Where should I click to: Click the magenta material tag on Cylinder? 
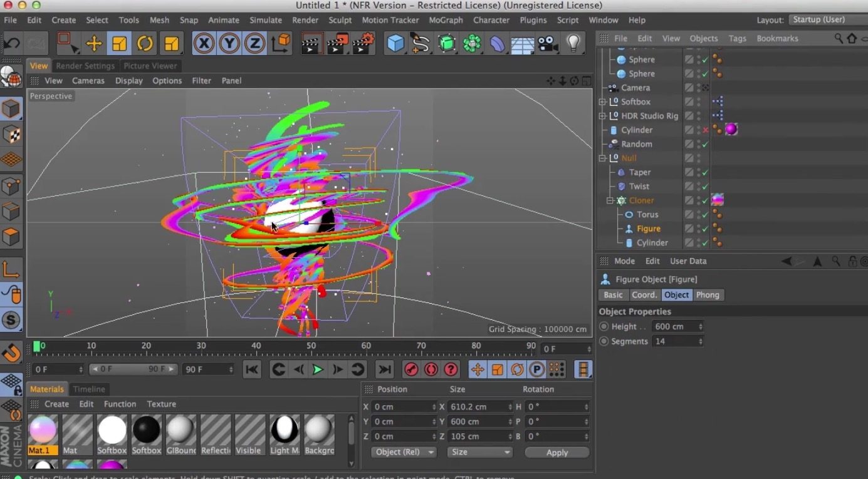coord(731,130)
